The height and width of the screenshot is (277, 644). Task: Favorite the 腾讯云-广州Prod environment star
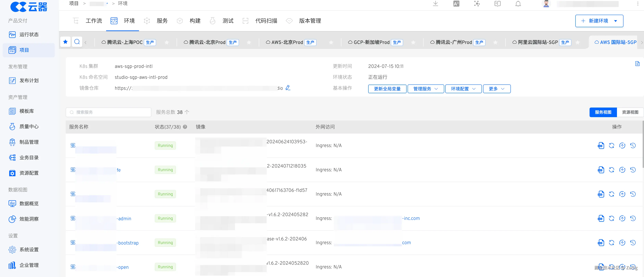pyautogui.click(x=495, y=42)
